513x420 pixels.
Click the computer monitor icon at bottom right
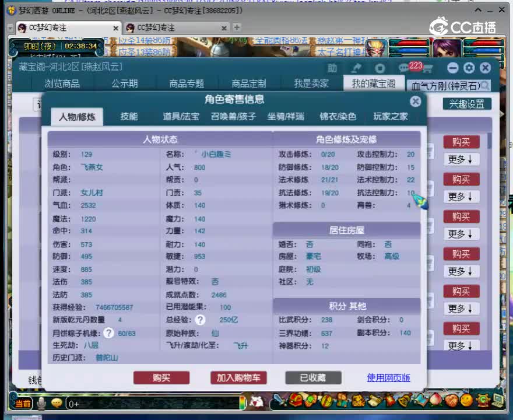click(x=498, y=400)
